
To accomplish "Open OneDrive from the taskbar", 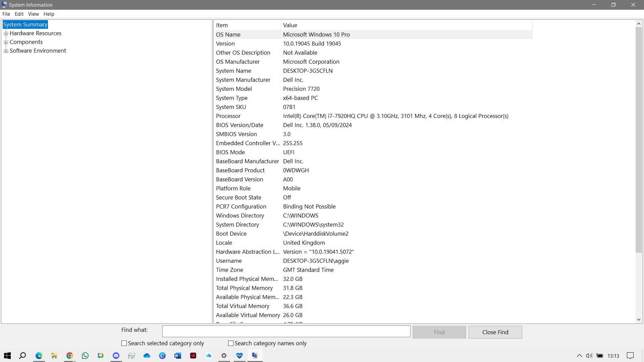I will (x=147, y=356).
